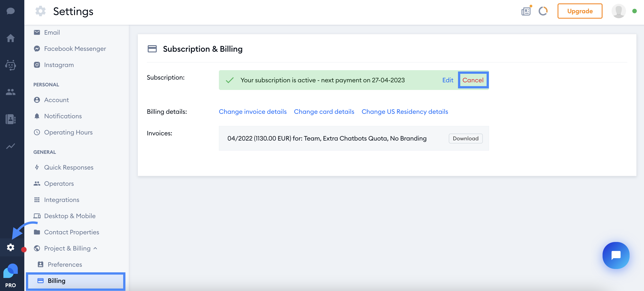The width and height of the screenshot is (644, 291).
Task: Click Change card details link
Action: pos(324,112)
